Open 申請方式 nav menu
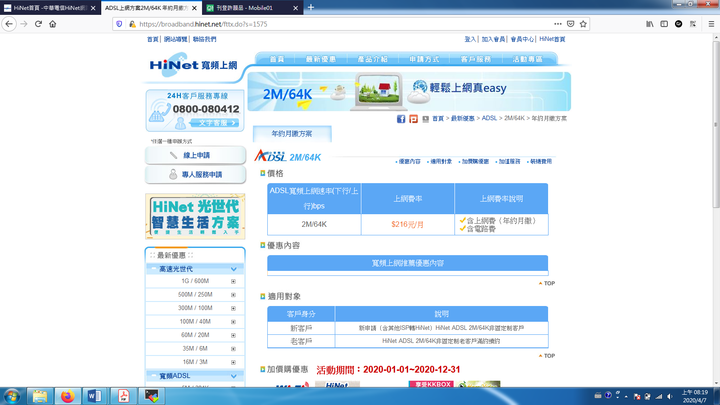 [x=424, y=59]
